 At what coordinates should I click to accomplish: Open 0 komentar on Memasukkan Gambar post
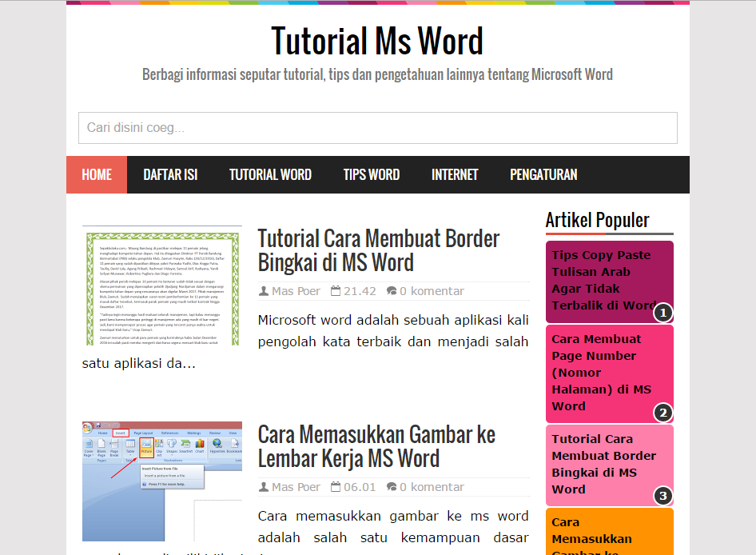point(432,487)
